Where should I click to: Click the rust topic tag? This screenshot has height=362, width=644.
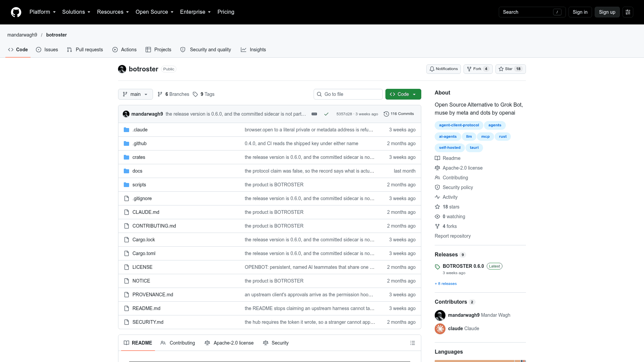click(x=503, y=136)
